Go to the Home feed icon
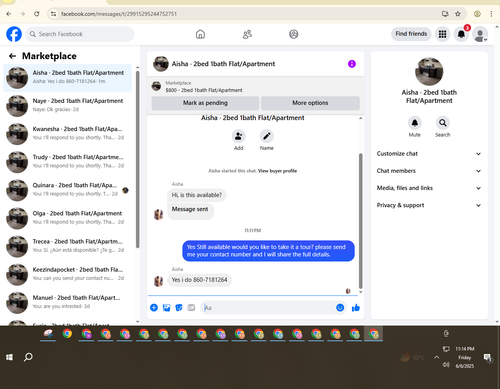The width and height of the screenshot is (500, 389). pos(200,34)
